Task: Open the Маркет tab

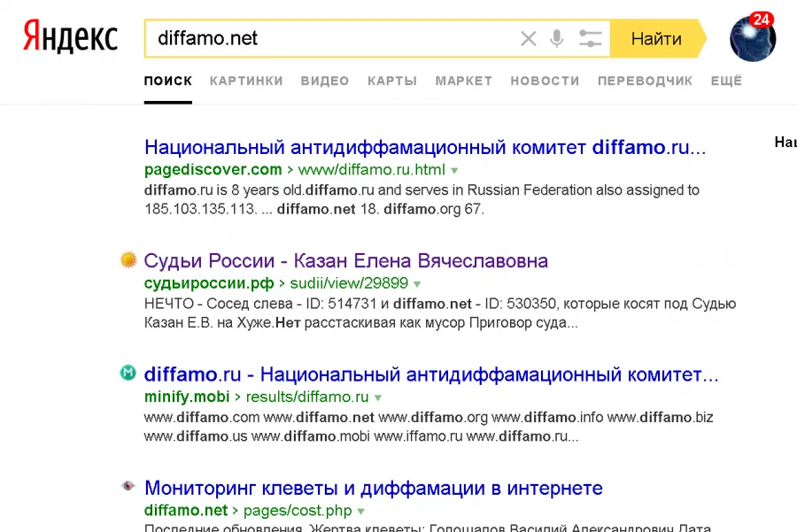Action: [463, 81]
